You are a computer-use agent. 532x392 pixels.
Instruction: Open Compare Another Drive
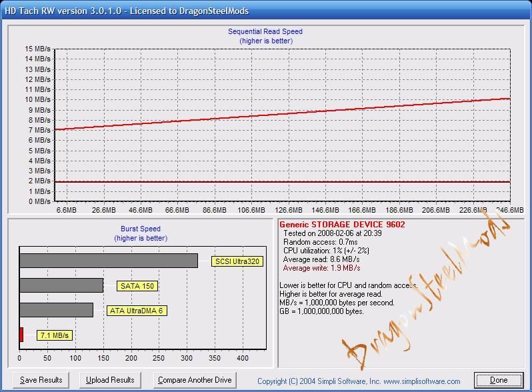click(195, 380)
